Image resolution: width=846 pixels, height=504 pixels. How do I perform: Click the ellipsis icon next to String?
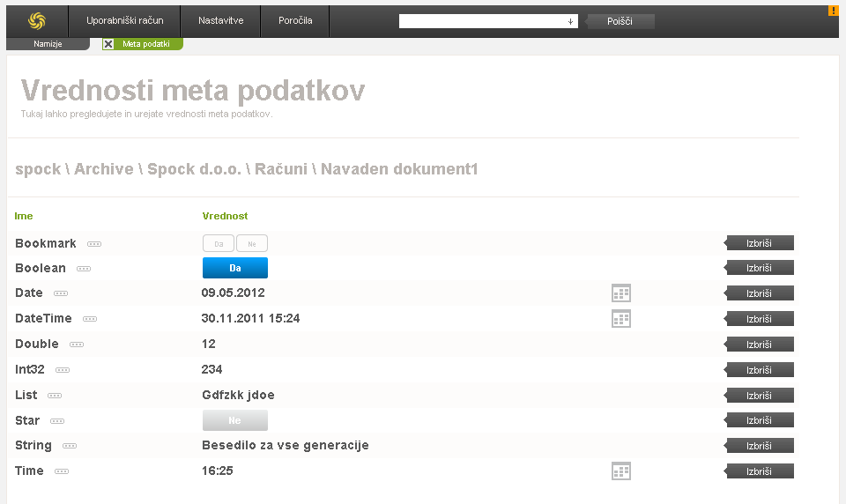(x=70, y=447)
